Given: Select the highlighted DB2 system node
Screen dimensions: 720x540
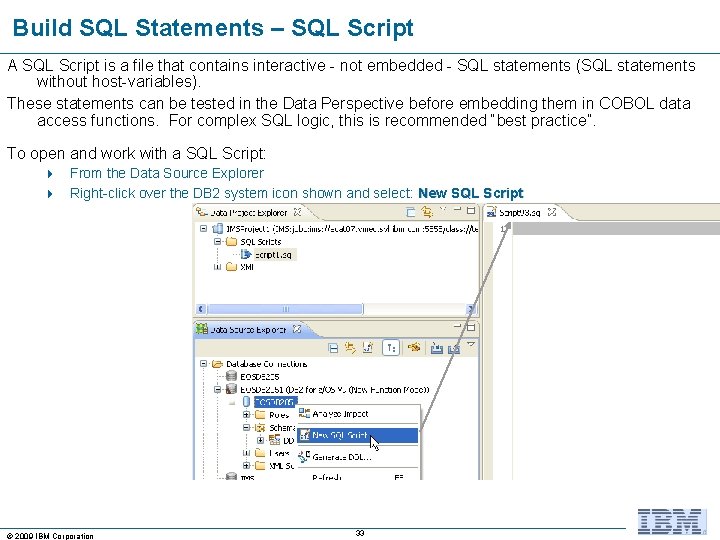Looking at the screenshot, I should pos(275,402).
